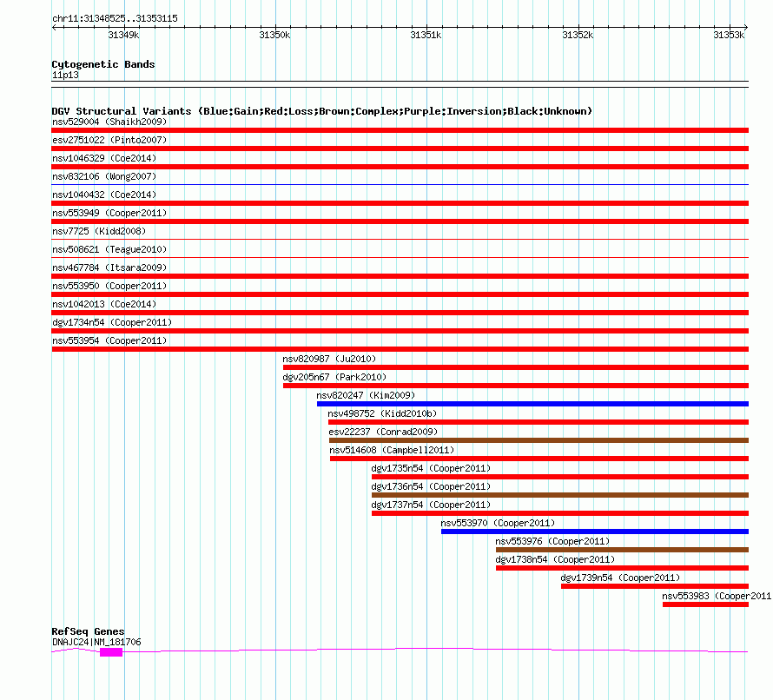Viewport: 773px width, 700px height.
Task: Select the blue gain bar under nsv553970
Action: tap(595, 532)
